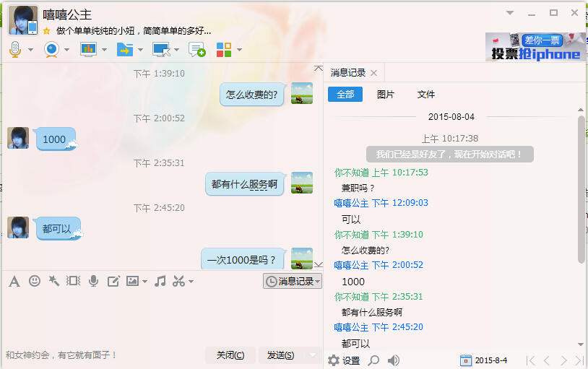Switch to the 图片 tab
Image resolution: width=588 pixels, height=369 pixels.
[386, 95]
